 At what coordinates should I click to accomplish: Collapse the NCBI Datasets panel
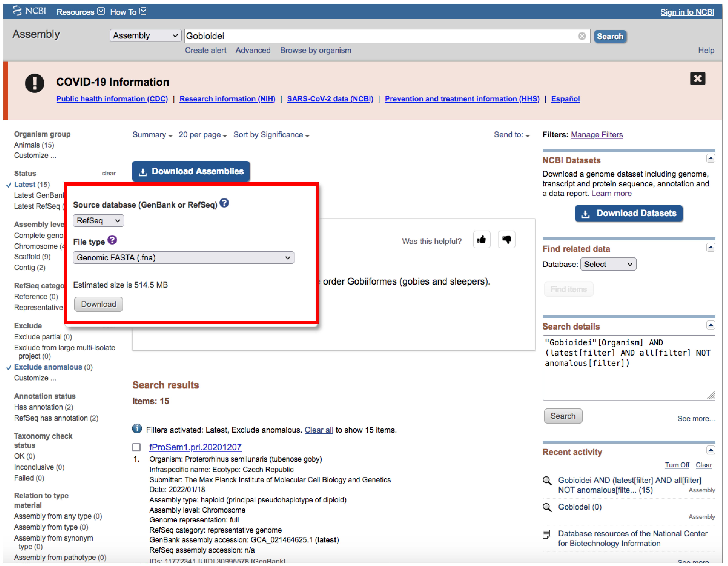(710, 158)
